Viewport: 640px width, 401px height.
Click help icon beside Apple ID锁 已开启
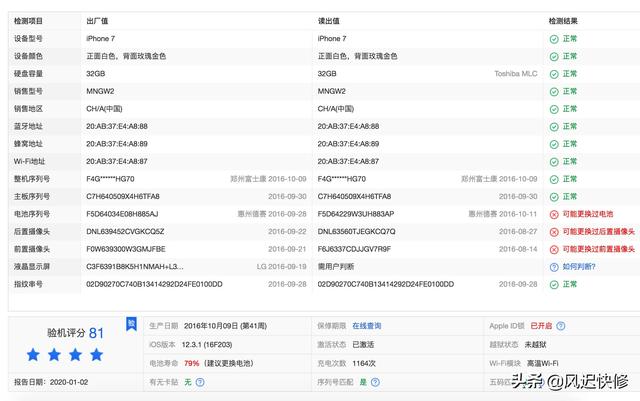561,326
